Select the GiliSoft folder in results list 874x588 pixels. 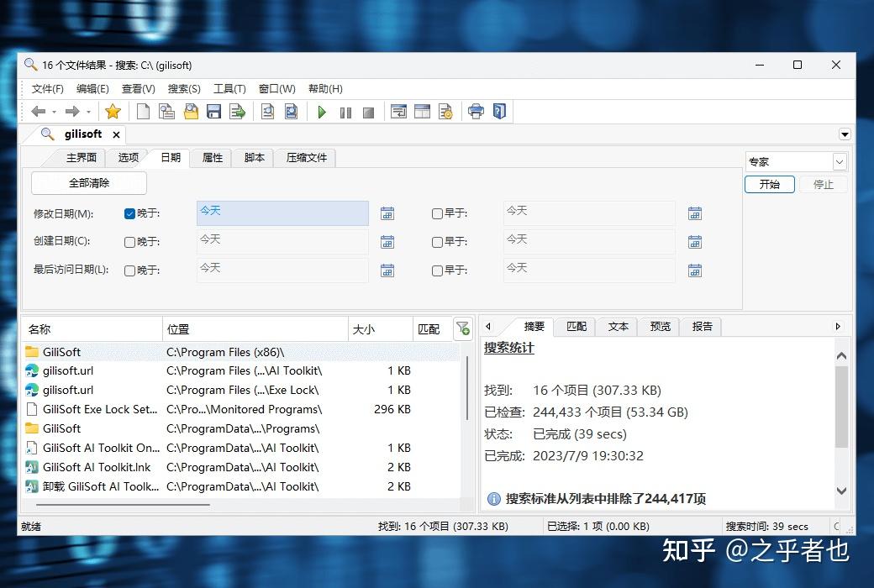(62, 351)
